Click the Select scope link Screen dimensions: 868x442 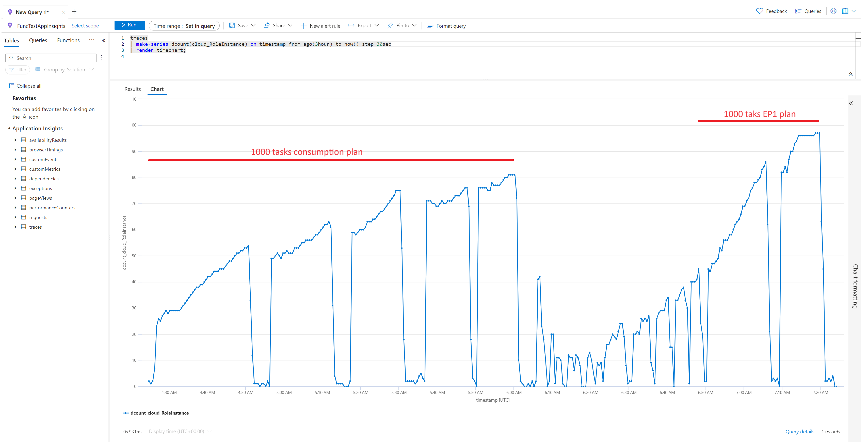point(85,26)
